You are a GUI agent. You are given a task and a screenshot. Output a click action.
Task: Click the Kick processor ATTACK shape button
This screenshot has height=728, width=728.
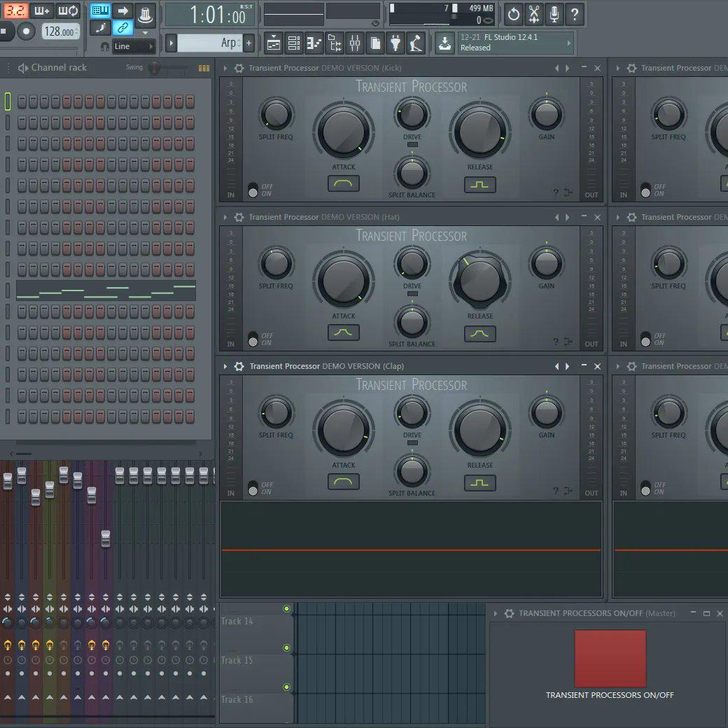(344, 184)
